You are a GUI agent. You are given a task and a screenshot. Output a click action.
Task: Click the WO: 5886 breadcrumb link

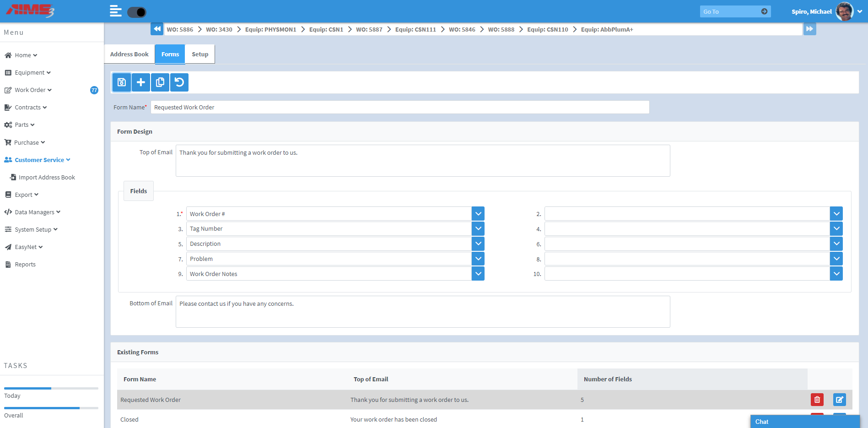click(180, 29)
